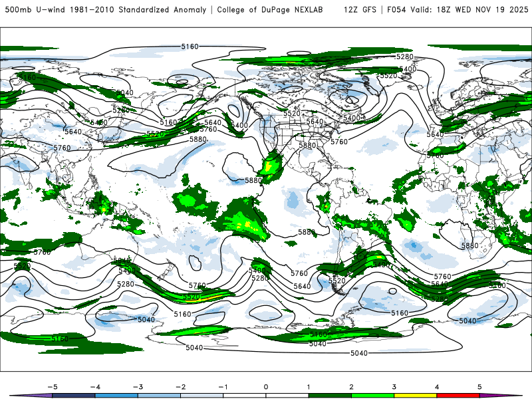Click the "−1" tick label on the color bar
This screenshot has width=532, height=399.
tap(223, 387)
